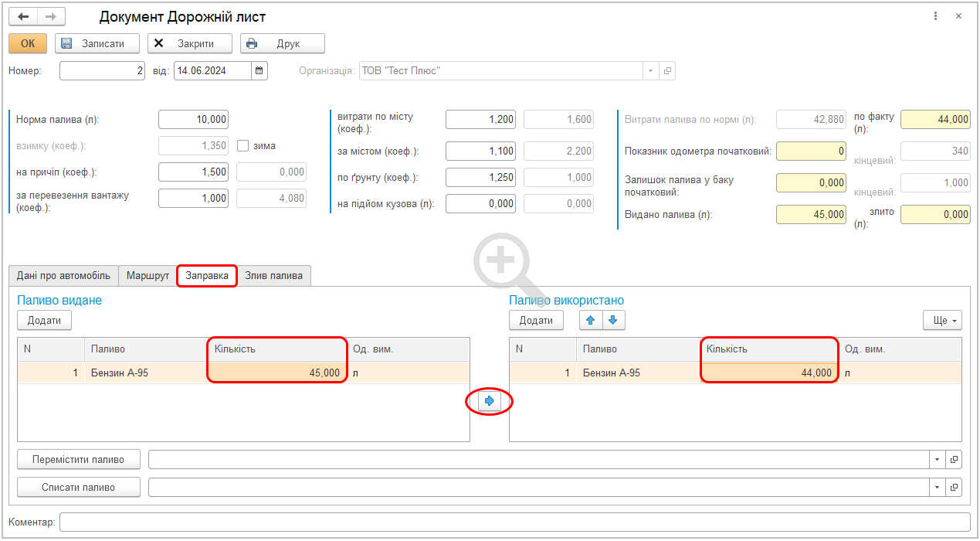The image size is (980, 541).
Task: Expand the Організація dropdown arrow
Action: 651,71
